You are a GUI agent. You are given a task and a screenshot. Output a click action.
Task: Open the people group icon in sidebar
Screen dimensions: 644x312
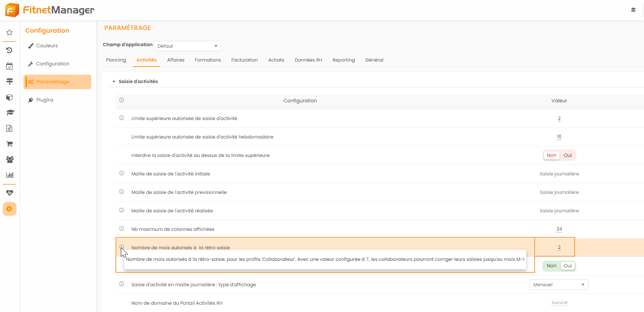(10, 159)
